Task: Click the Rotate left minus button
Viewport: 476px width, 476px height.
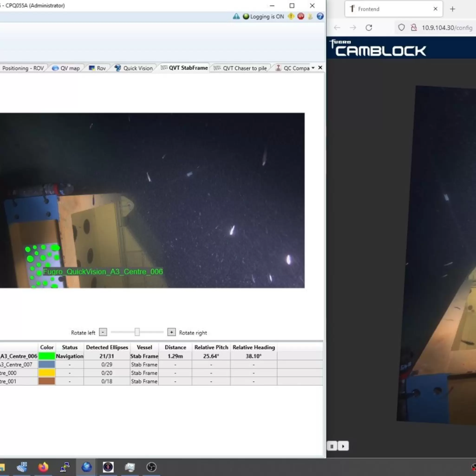Action: (103, 332)
